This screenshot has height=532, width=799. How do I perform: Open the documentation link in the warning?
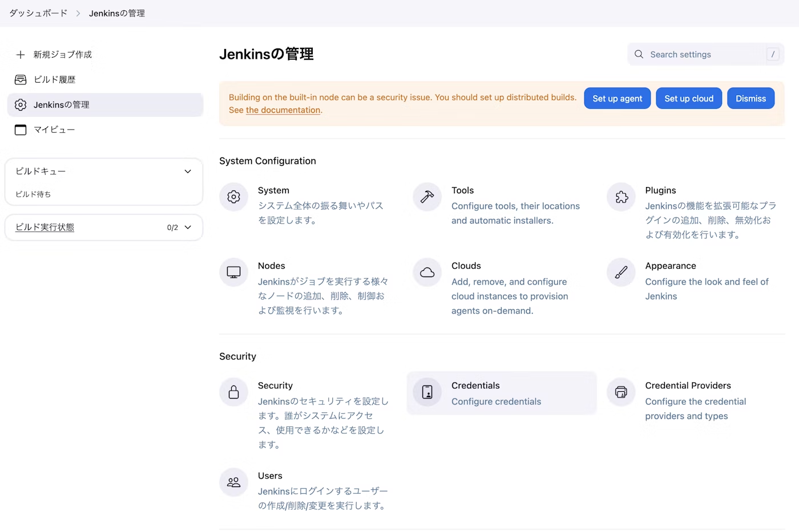[283, 110]
